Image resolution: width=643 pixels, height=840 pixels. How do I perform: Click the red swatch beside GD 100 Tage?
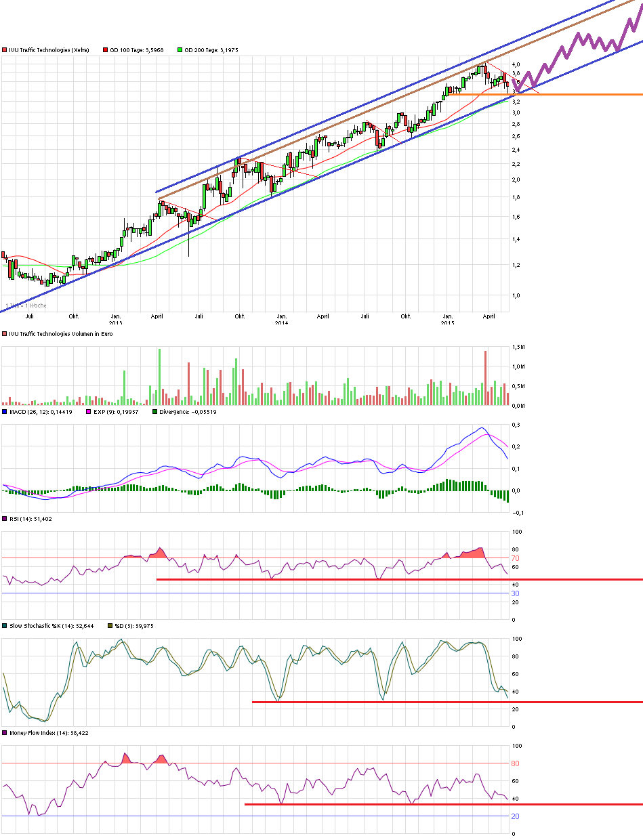point(105,50)
